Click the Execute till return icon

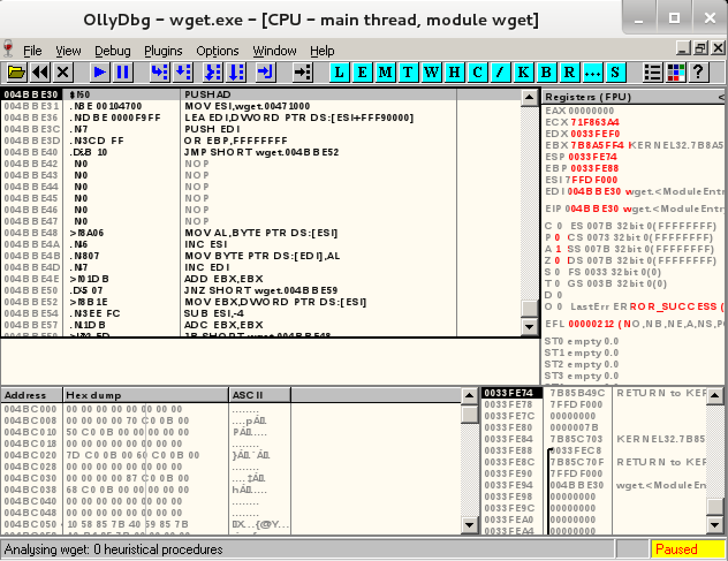265,72
